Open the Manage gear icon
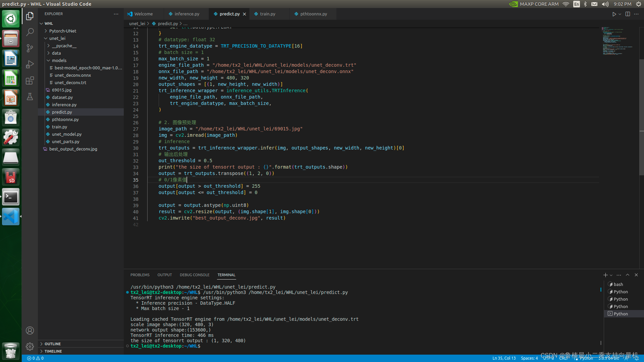Screen dimensions: 644x362 tap(30, 347)
